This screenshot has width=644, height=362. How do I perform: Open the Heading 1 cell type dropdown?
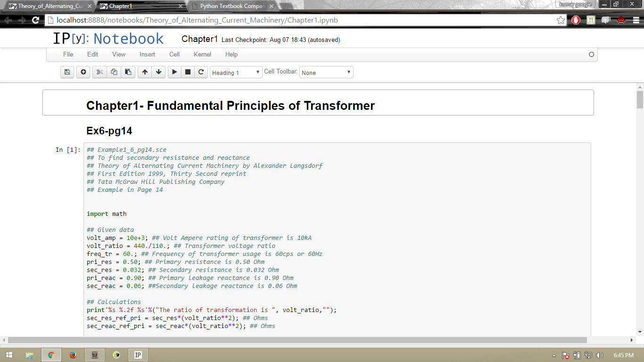(x=236, y=73)
